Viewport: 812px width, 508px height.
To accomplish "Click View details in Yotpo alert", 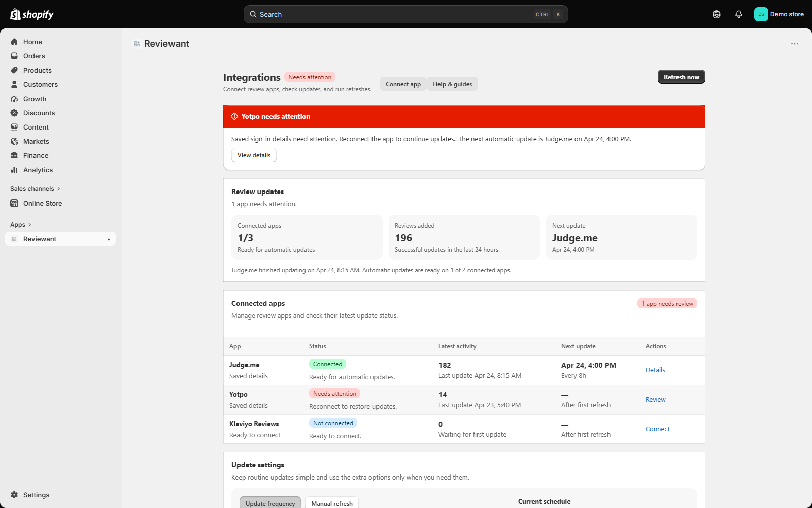I will coord(254,155).
